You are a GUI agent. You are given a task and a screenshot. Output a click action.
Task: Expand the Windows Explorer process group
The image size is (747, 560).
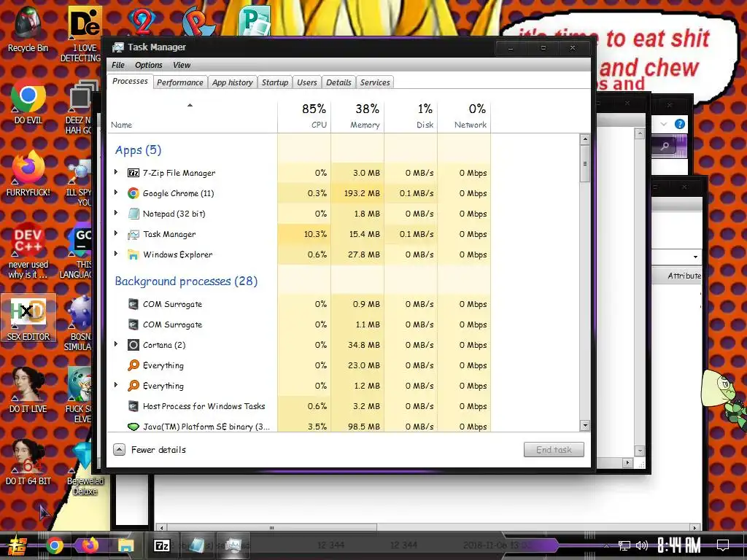coord(116,254)
